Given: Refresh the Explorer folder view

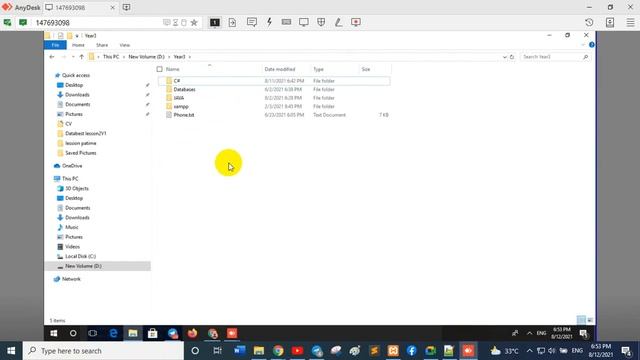Looking at the screenshot, I should (512, 57).
